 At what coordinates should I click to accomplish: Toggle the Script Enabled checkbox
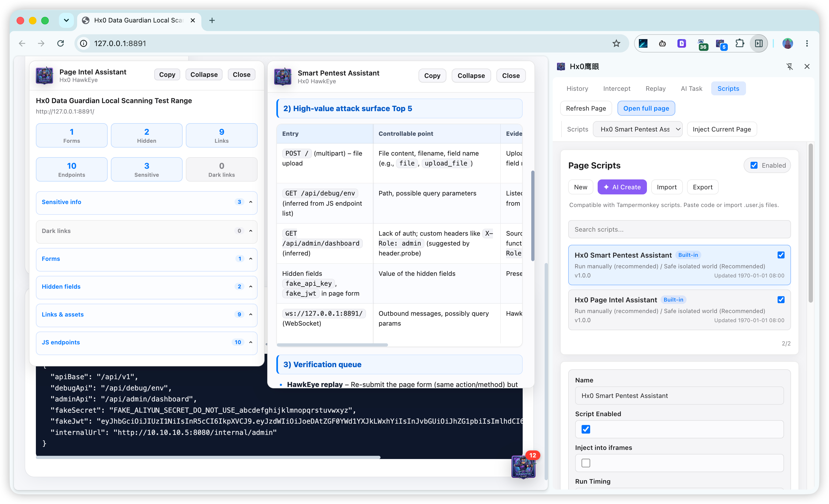[x=586, y=429]
